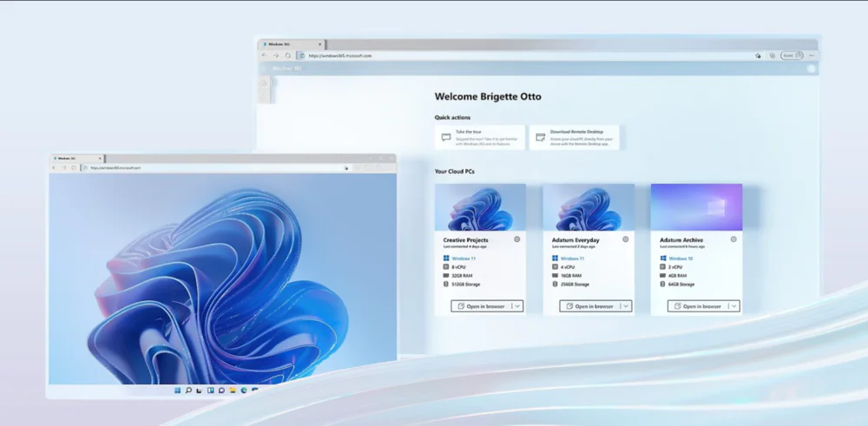Click Last connected 4 days ago text
The image size is (868, 426).
coord(465,246)
